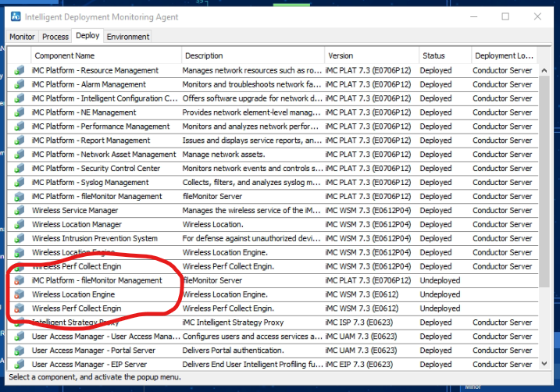Select iMC Platform - NE Management component
The width and height of the screenshot is (560, 392).
click(84, 112)
